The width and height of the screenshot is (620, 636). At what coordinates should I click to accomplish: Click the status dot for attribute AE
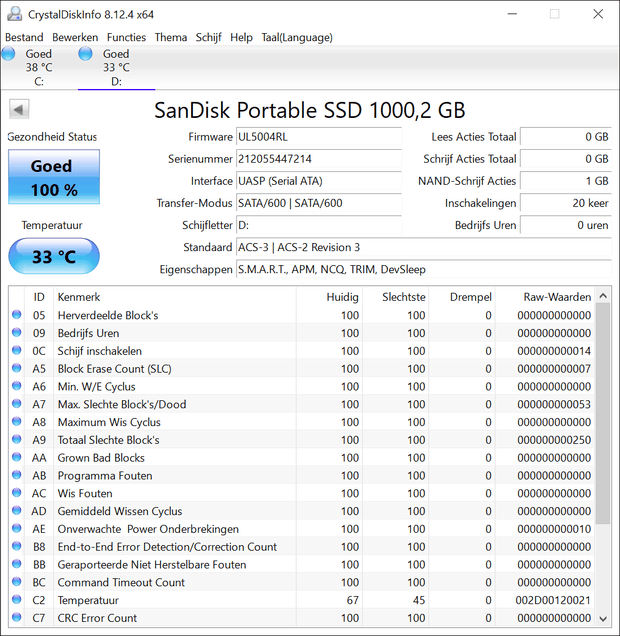17,528
